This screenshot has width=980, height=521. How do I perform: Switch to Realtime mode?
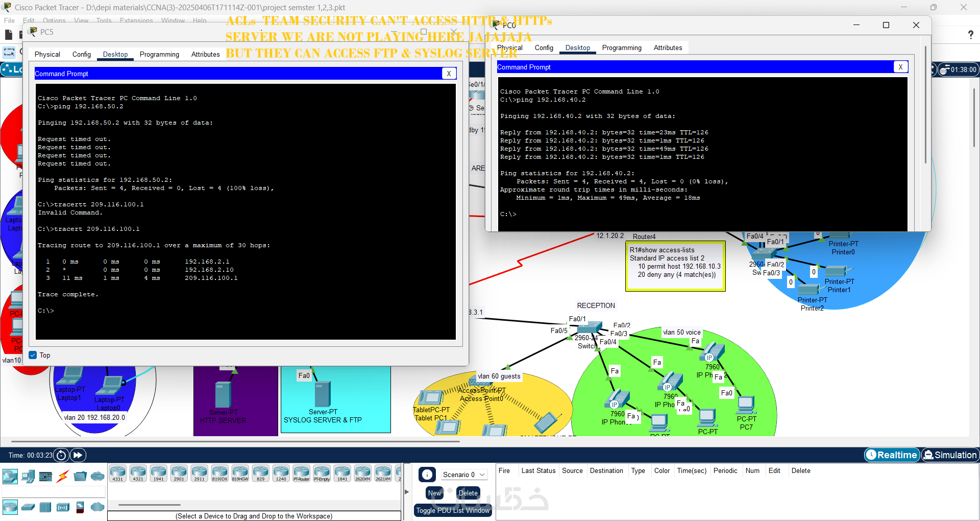892,455
